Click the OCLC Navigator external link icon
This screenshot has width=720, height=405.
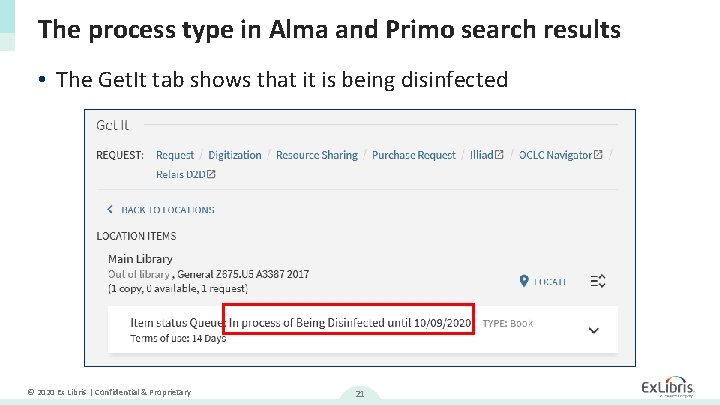[x=598, y=155]
